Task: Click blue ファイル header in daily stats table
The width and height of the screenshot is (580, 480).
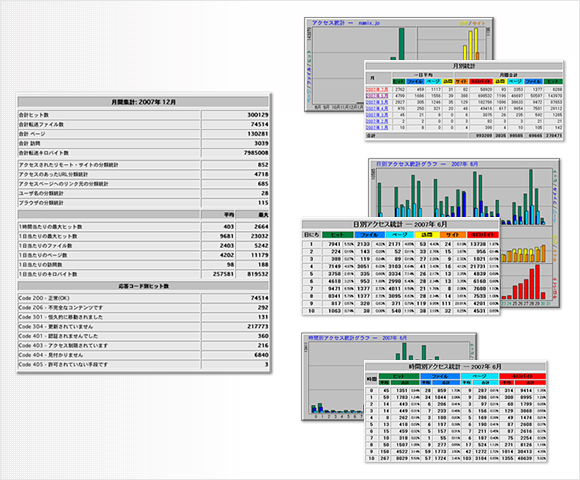Action: coord(370,234)
